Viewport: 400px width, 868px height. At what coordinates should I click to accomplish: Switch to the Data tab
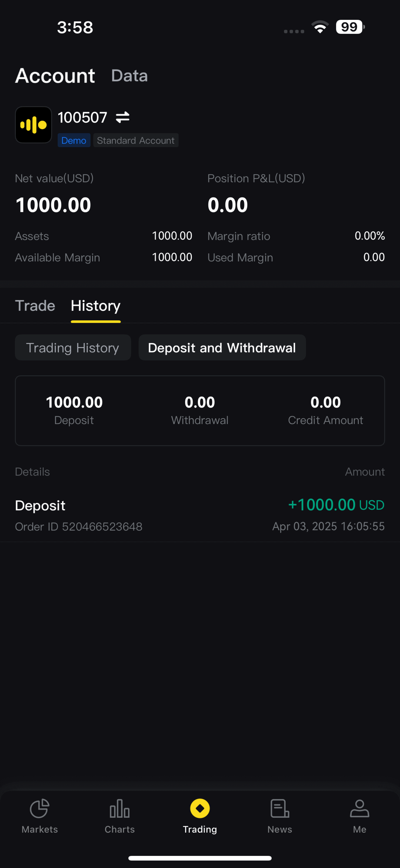click(x=129, y=75)
